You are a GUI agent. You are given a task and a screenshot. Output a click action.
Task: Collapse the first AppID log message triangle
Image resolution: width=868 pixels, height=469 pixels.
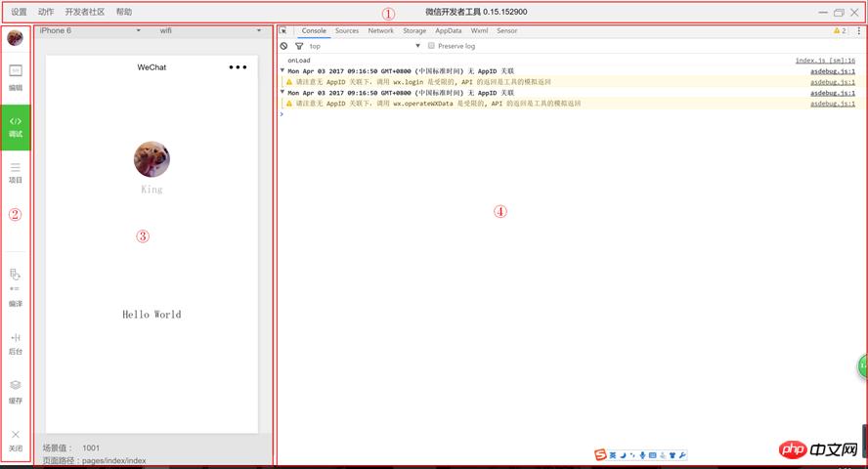point(282,71)
